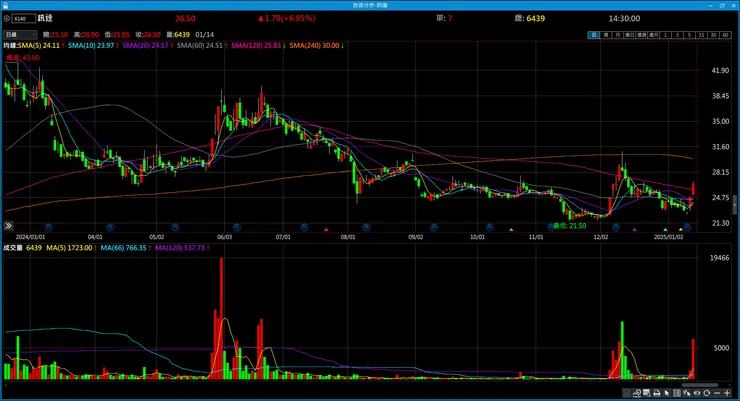
Task: Click the lock icon in the title bar
Action: (x=6, y=5)
